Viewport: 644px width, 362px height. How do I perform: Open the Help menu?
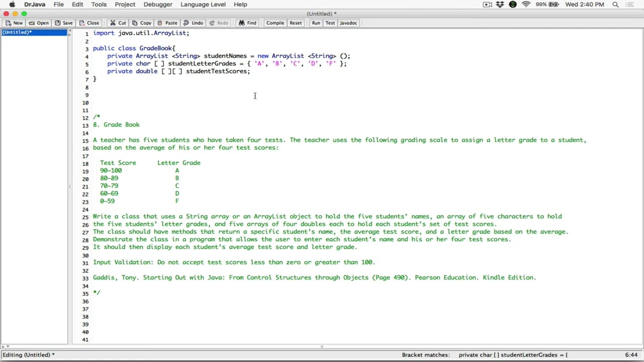pos(240,5)
